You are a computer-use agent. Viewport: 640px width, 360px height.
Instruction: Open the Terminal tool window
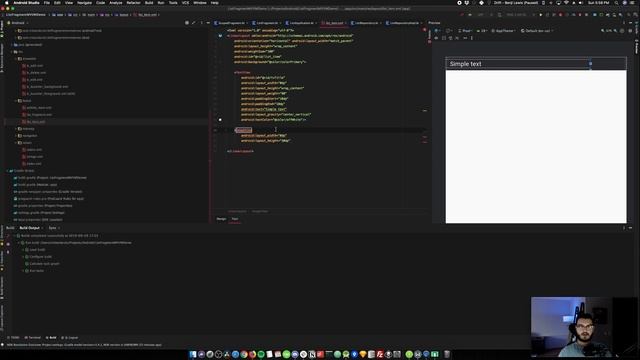coord(33,338)
